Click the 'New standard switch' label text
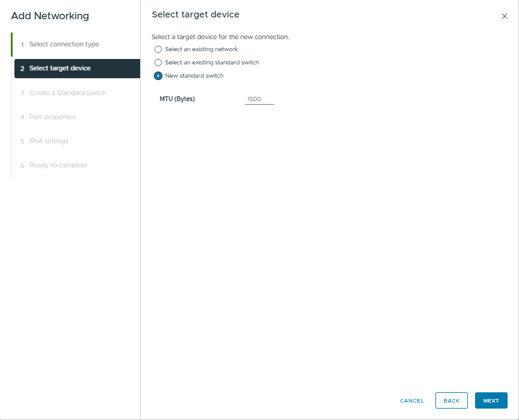519x420 pixels. pyautogui.click(x=194, y=76)
